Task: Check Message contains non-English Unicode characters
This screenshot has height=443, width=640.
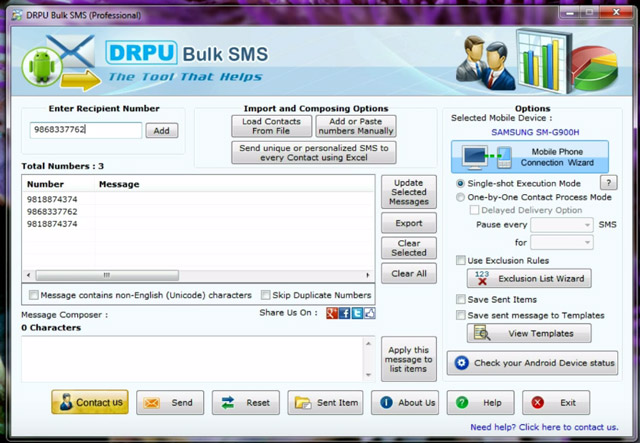Action: point(34,295)
